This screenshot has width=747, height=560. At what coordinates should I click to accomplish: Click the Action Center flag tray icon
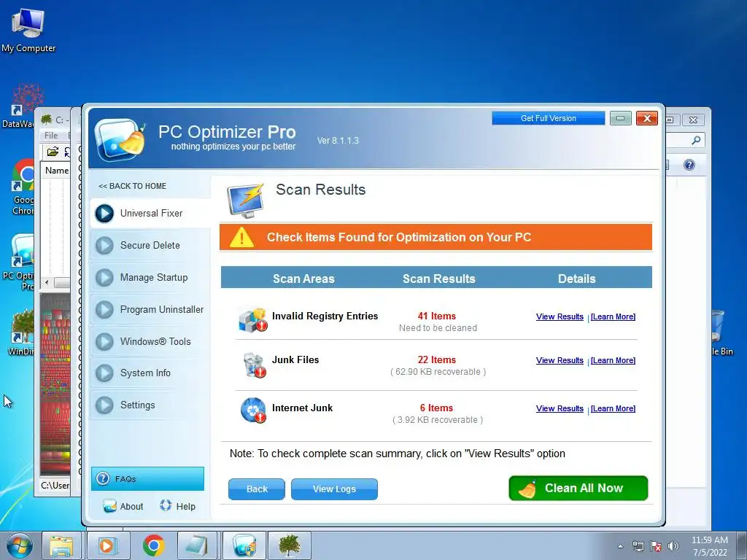click(x=656, y=546)
